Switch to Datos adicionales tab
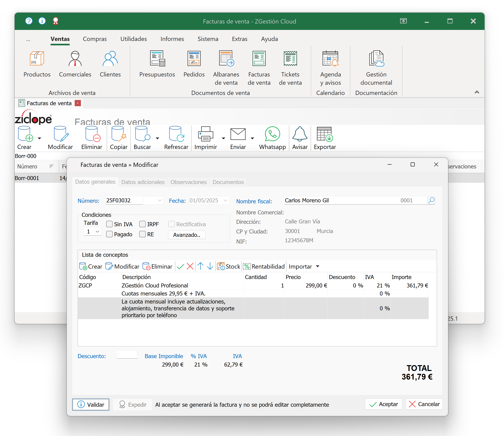The image size is (504, 436). point(143,182)
